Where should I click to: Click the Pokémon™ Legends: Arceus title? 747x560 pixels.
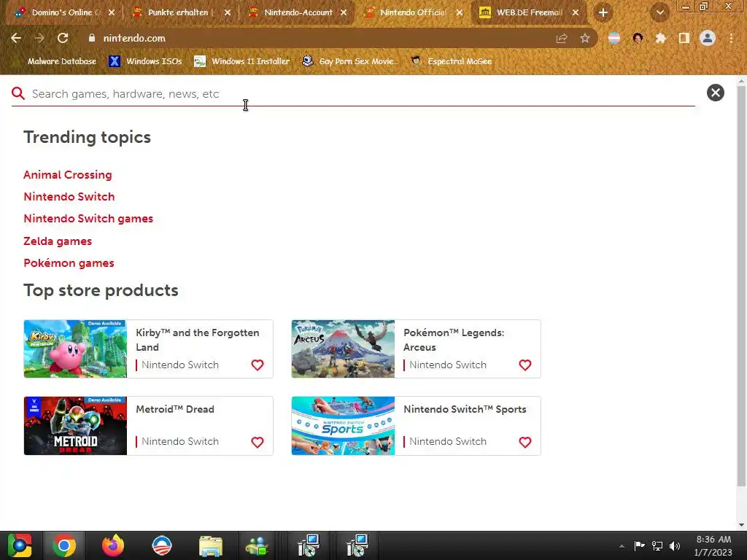(454, 340)
